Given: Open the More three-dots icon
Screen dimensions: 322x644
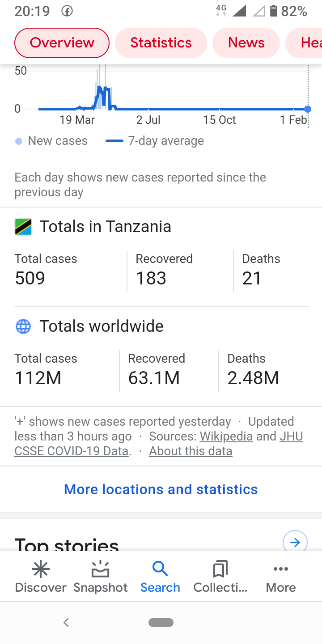Looking at the screenshot, I should click(281, 569).
